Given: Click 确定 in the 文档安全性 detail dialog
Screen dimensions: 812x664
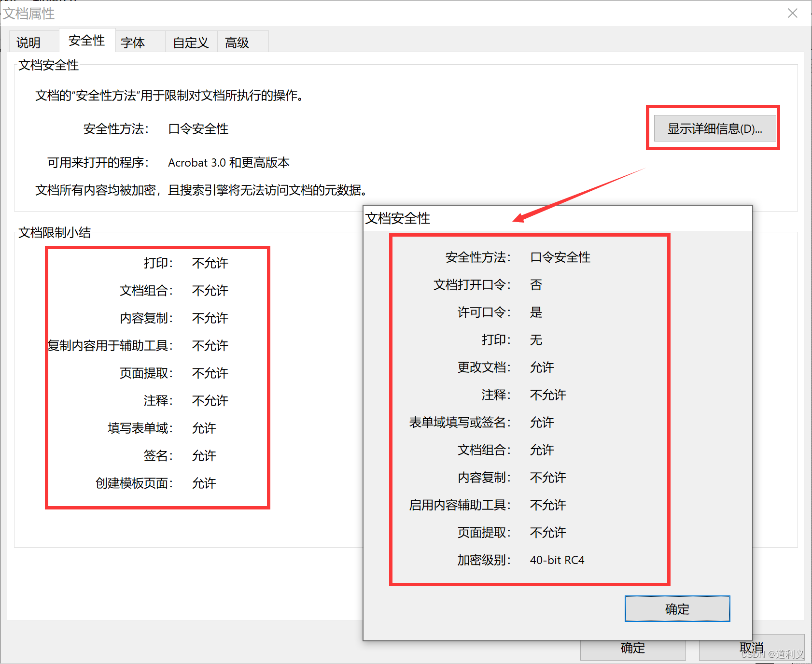Looking at the screenshot, I should click(677, 609).
